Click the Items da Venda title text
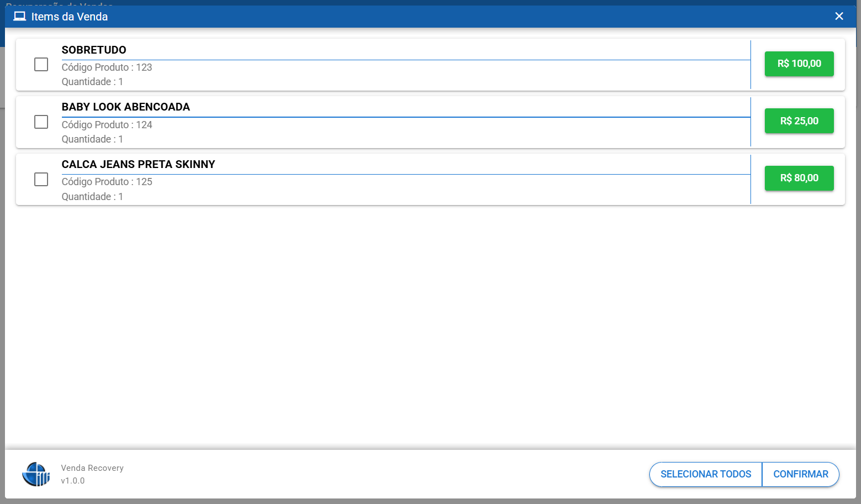Image resolution: width=861 pixels, height=504 pixels. pos(70,17)
